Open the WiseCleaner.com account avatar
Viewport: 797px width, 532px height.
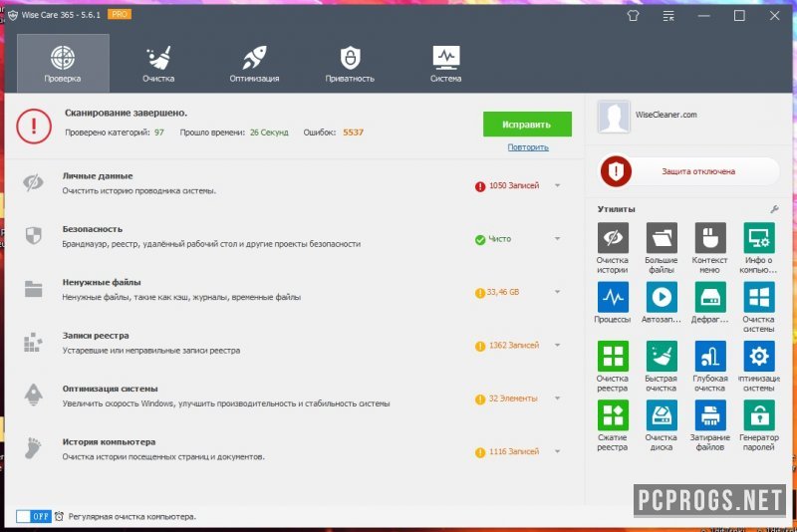pyautogui.click(x=614, y=117)
